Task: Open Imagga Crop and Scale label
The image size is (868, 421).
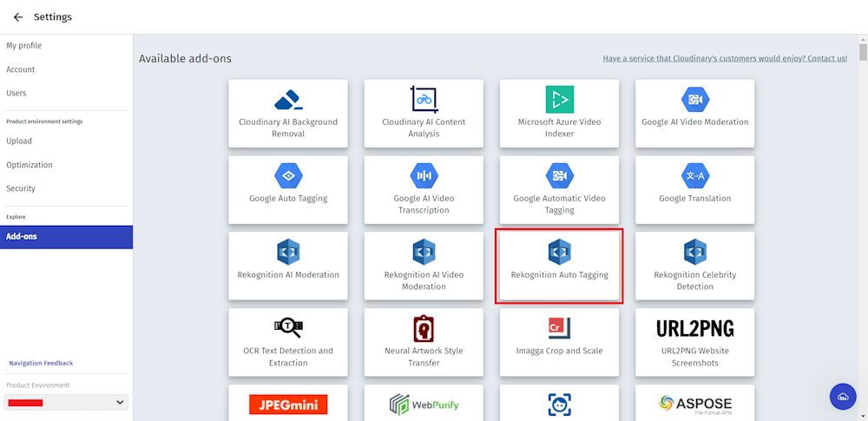Action: tap(560, 351)
